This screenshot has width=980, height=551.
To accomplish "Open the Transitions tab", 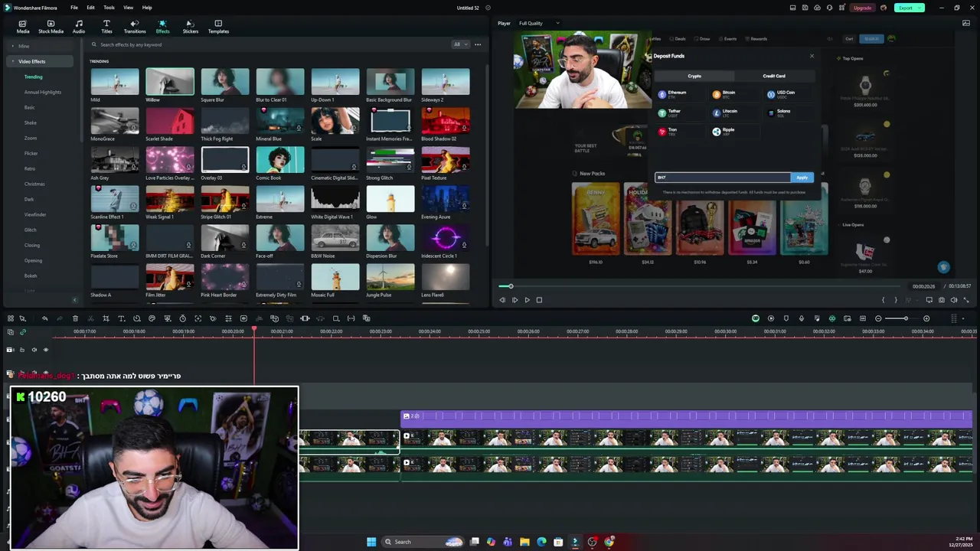I will pos(135,27).
